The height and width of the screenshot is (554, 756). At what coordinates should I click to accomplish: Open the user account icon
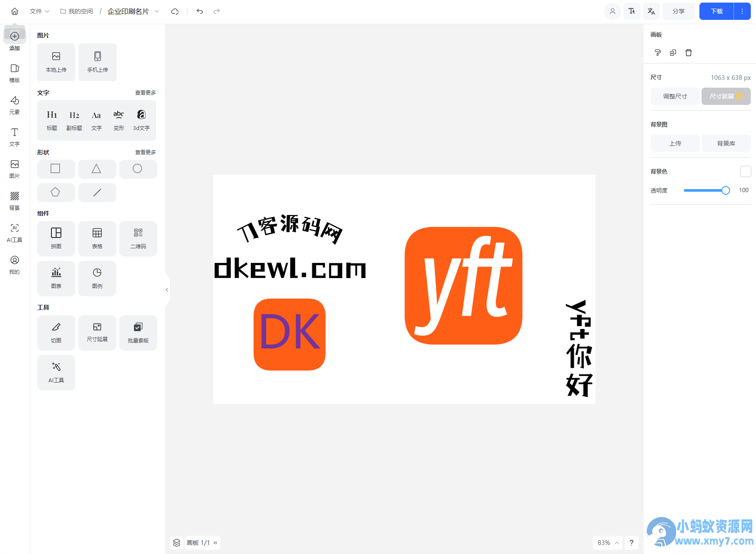[613, 11]
